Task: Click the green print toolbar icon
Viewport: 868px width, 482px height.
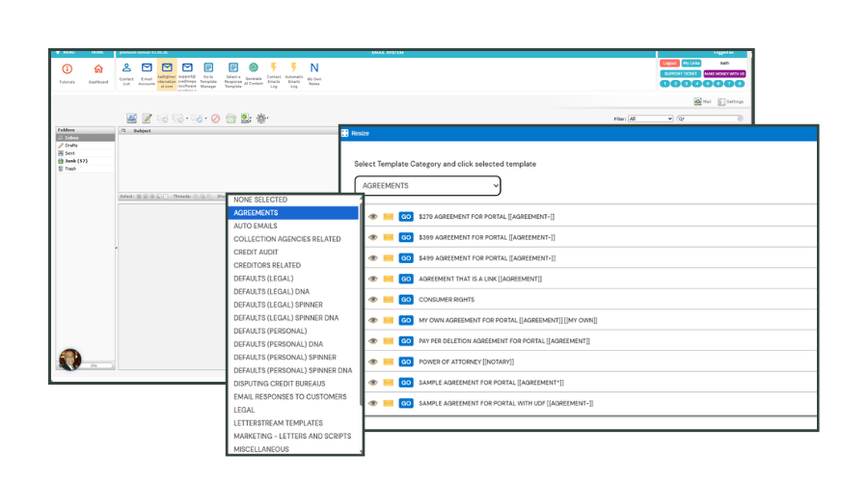Action: click(231, 119)
